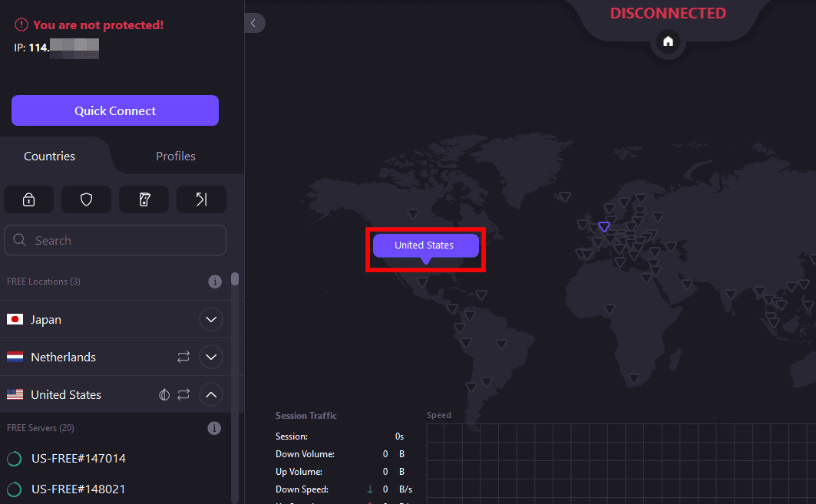Viewport: 816px width, 504px height.
Task: Switch to the Countries tab
Action: coord(49,156)
